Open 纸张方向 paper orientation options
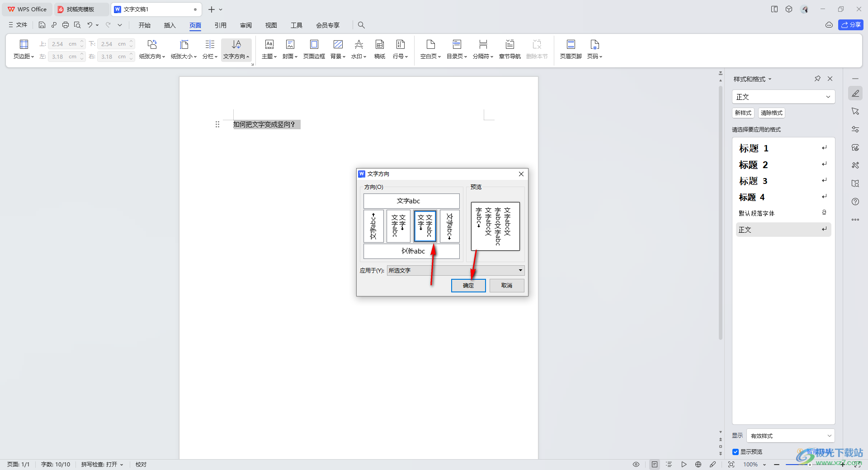The width and height of the screenshot is (868, 470). [152, 49]
